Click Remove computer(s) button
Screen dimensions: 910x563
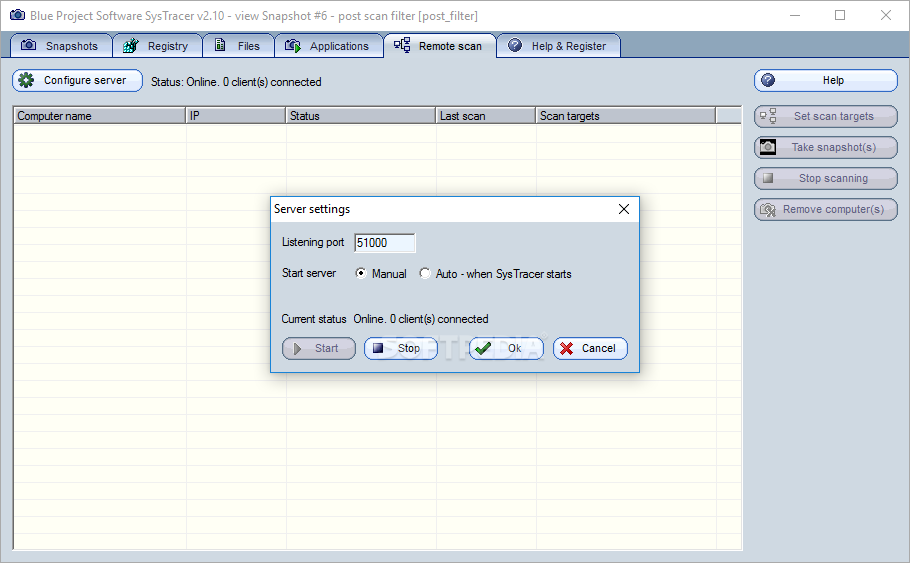click(826, 210)
